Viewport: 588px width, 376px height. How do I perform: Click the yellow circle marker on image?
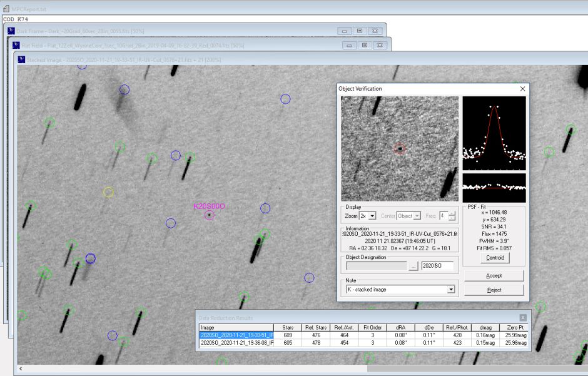tap(108, 192)
